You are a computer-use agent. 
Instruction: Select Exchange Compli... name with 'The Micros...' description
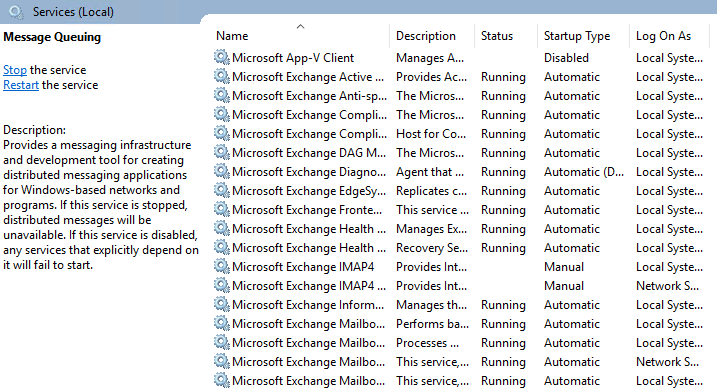[x=309, y=115]
